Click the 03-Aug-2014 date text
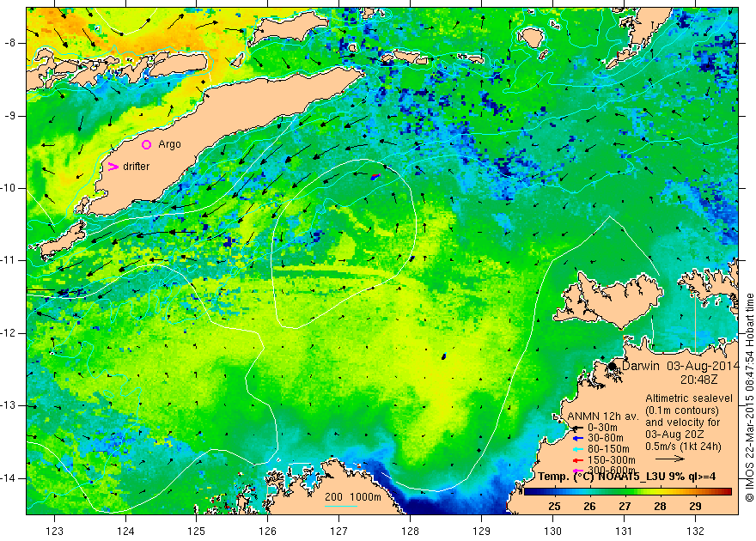 [x=703, y=365]
